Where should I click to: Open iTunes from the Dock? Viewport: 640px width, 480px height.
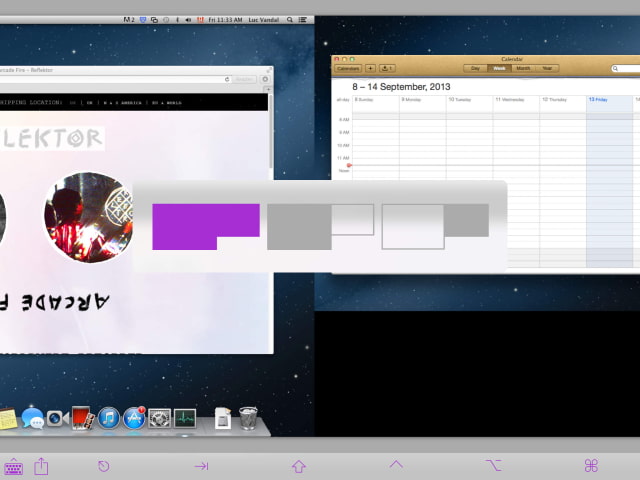click(109, 418)
